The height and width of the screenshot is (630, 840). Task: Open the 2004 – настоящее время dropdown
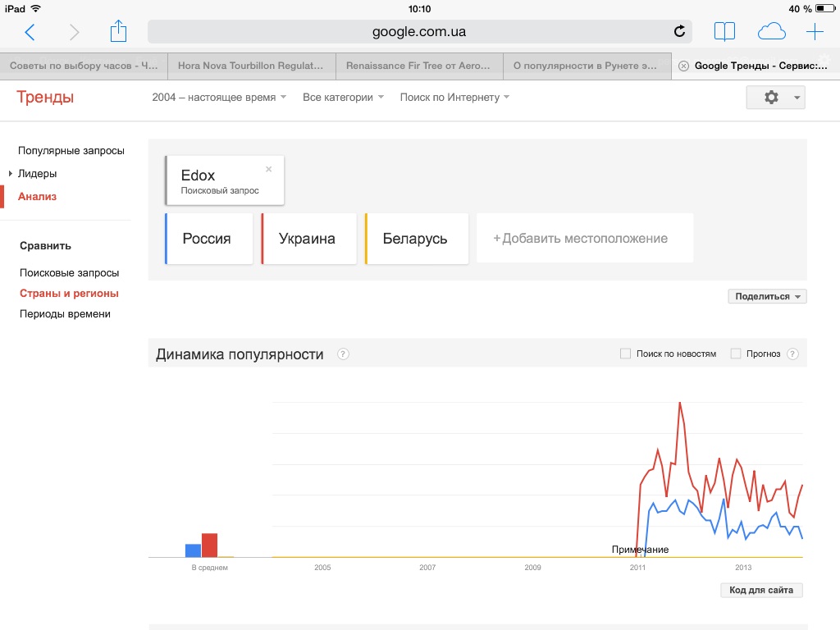click(219, 98)
